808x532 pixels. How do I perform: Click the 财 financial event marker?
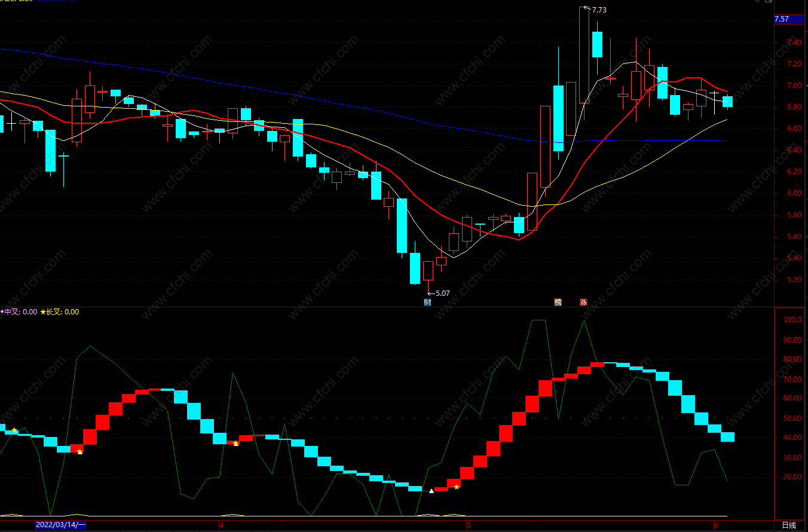coord(427,302)
